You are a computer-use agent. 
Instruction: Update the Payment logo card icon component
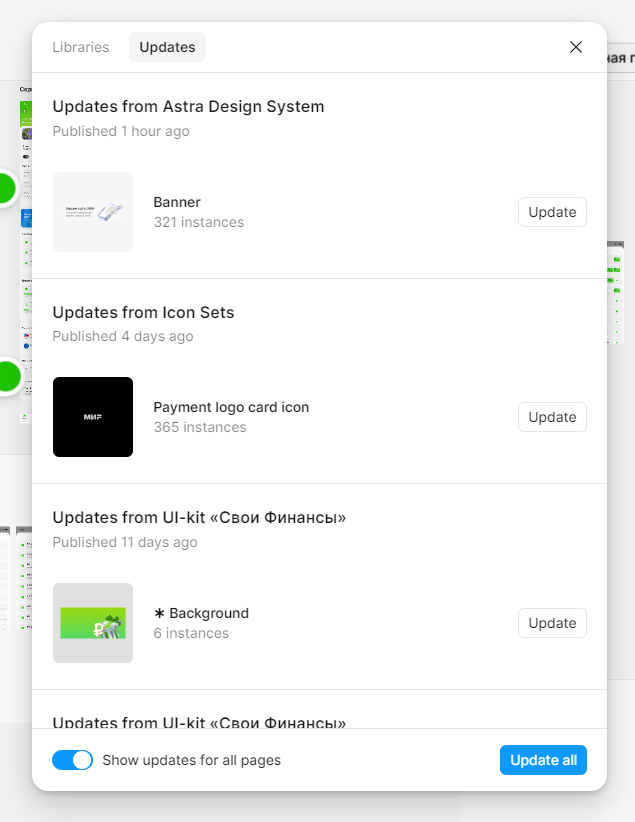pyautogui.click(x=552, y=417)
